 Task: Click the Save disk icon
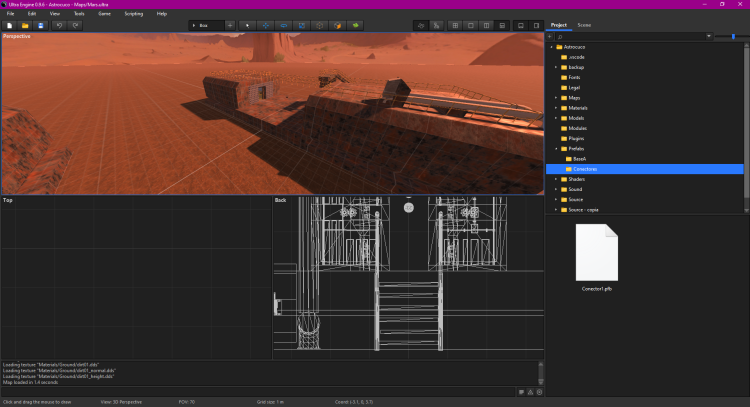tap(40, 24)
